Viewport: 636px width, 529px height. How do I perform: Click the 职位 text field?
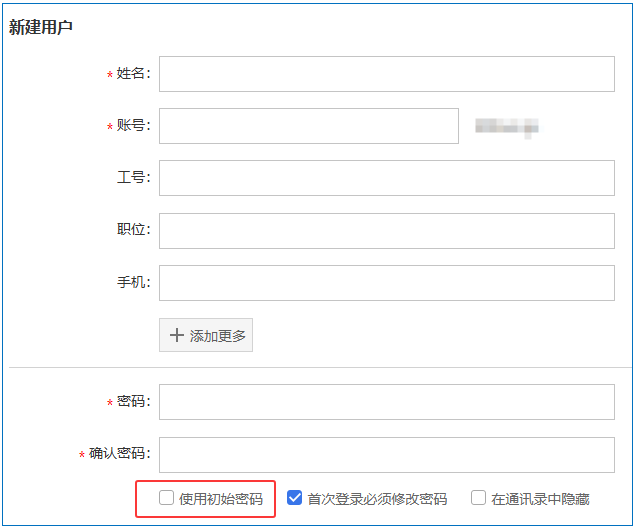tap(386, 230)
